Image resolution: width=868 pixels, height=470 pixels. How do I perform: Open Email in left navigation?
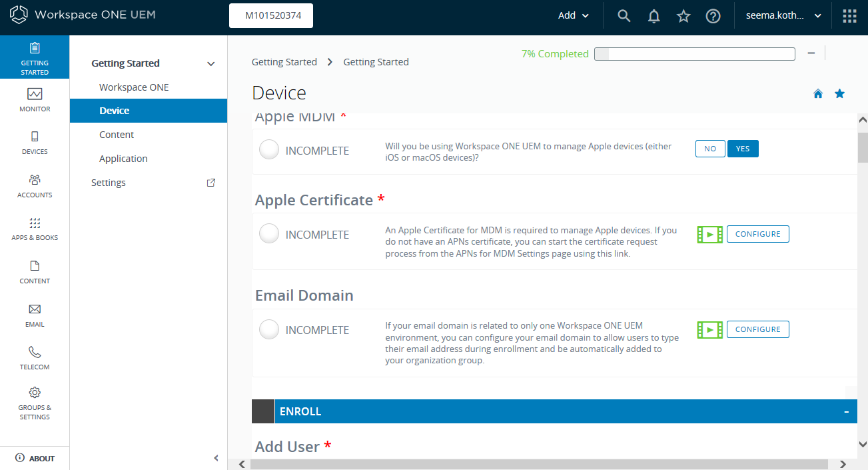point(35,315)
